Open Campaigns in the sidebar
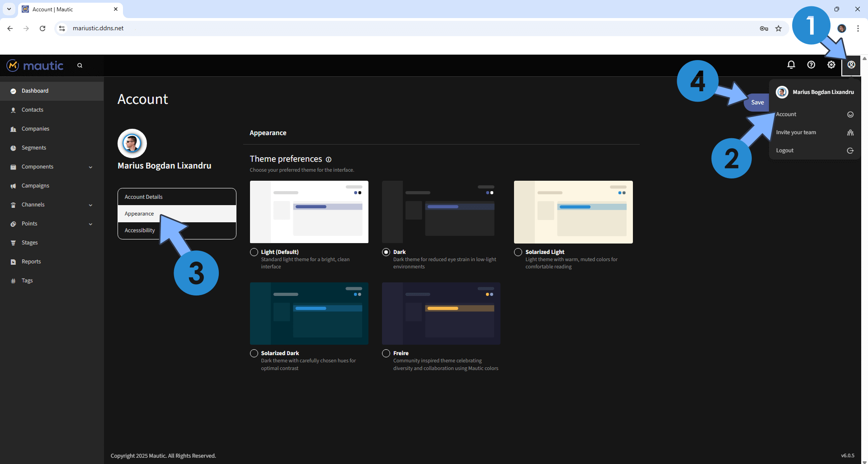This screenshot has height=464, width=868. (x=35, y=186)
